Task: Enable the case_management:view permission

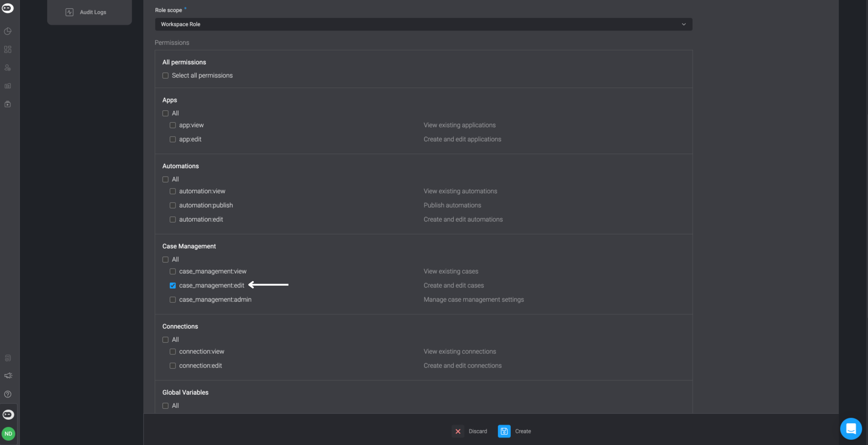Action: pos(173,271)
